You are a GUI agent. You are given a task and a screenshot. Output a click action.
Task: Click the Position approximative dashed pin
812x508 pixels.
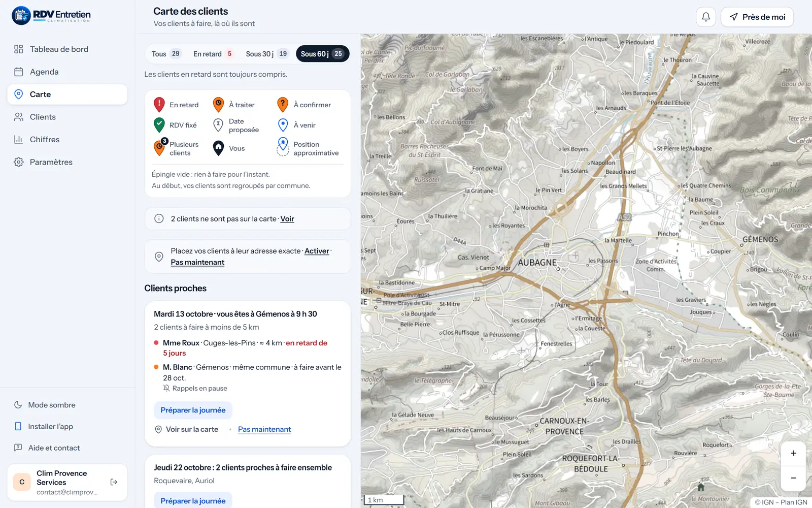click(x=283, y=147)
